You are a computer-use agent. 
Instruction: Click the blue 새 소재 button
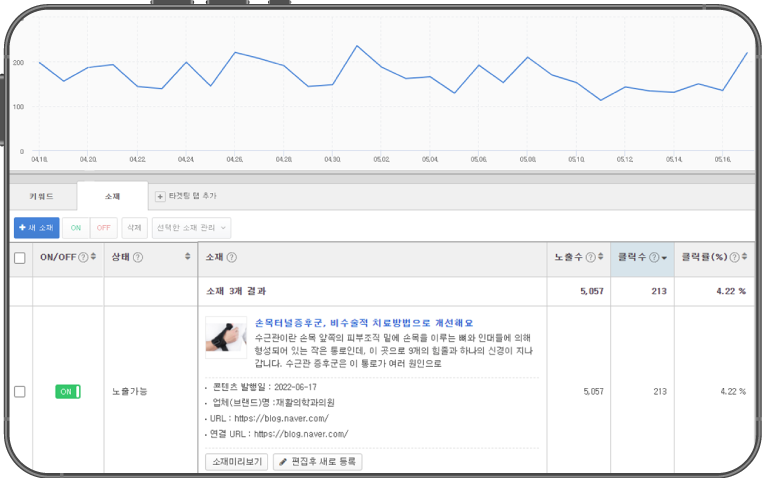click(37, 228)
